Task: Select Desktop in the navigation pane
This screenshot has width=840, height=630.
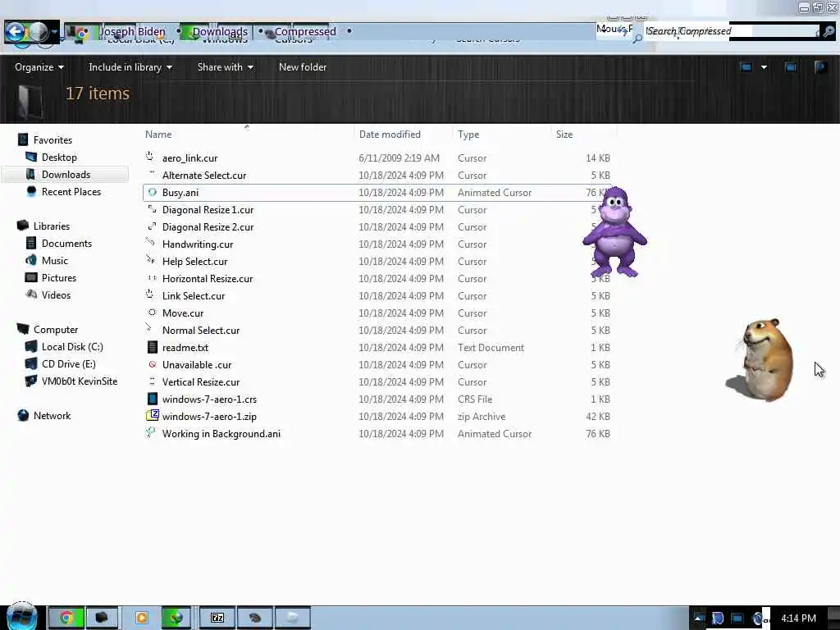Action: pos(59,157)
